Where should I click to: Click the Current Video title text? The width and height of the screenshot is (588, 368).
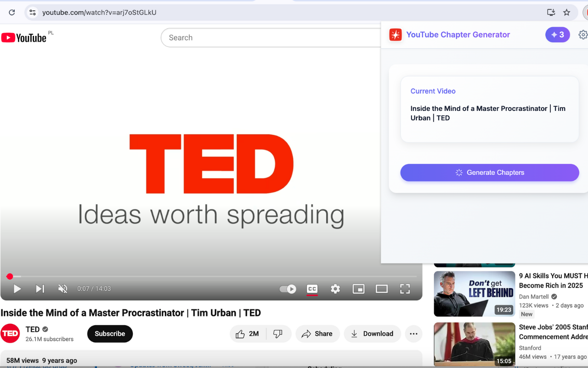point(488,113)
